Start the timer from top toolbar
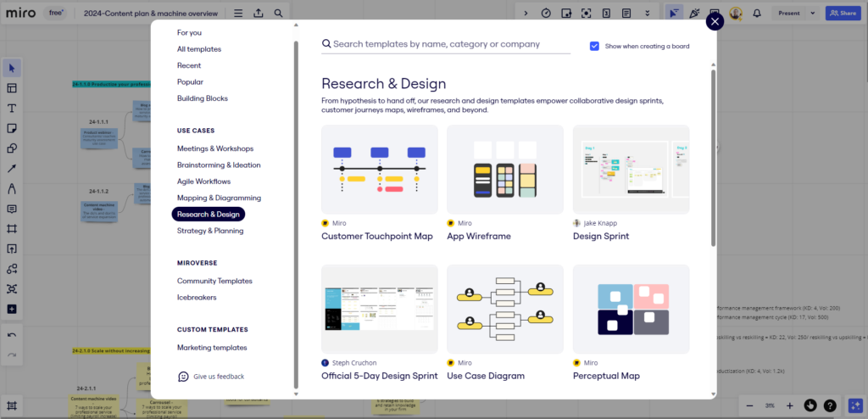The height and width of the screenshot is (419, 868). point(546,14)
